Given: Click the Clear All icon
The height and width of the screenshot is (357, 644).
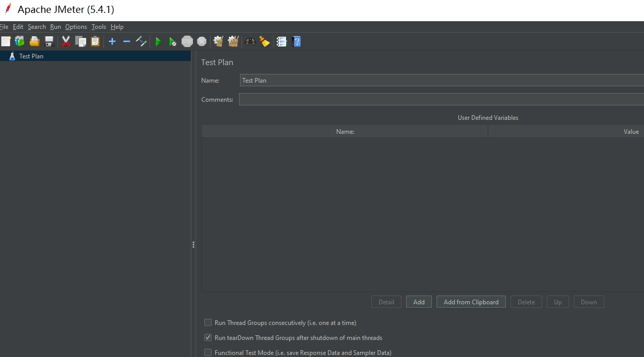Looking at the screenshot, I should pos(233,41).
